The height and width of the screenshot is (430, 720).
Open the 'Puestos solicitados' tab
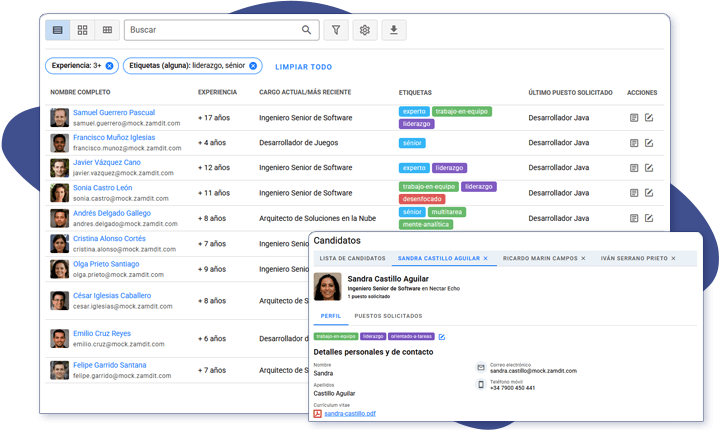tap(388, 315)
